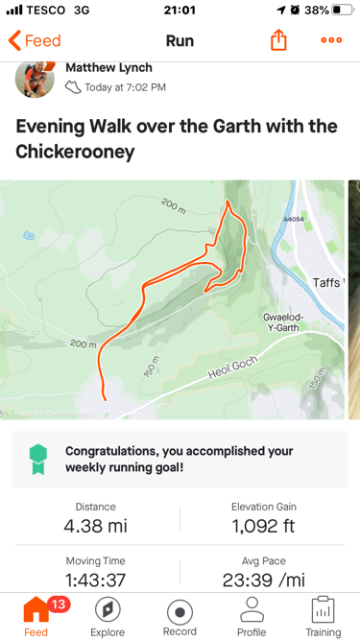Open Matthew Lynch's profile picture
This screenshot has width=360, height=640.
(34, 78)
